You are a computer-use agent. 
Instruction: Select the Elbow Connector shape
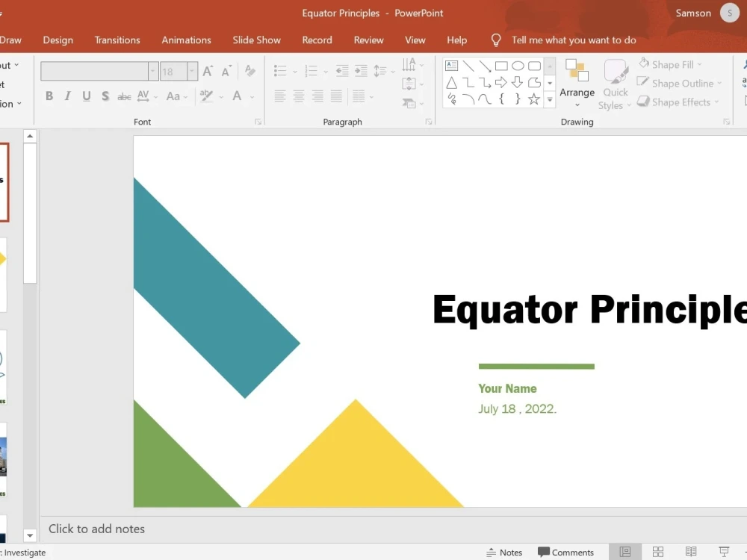468,83
